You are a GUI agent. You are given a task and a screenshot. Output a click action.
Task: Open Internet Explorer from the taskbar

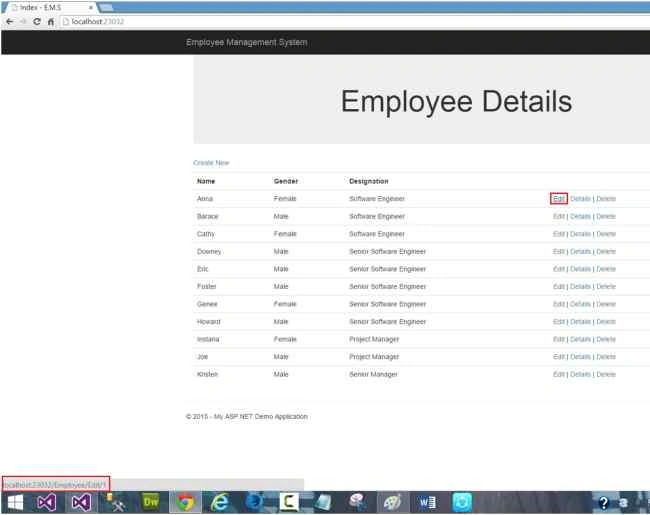click(x=220, y=503)
